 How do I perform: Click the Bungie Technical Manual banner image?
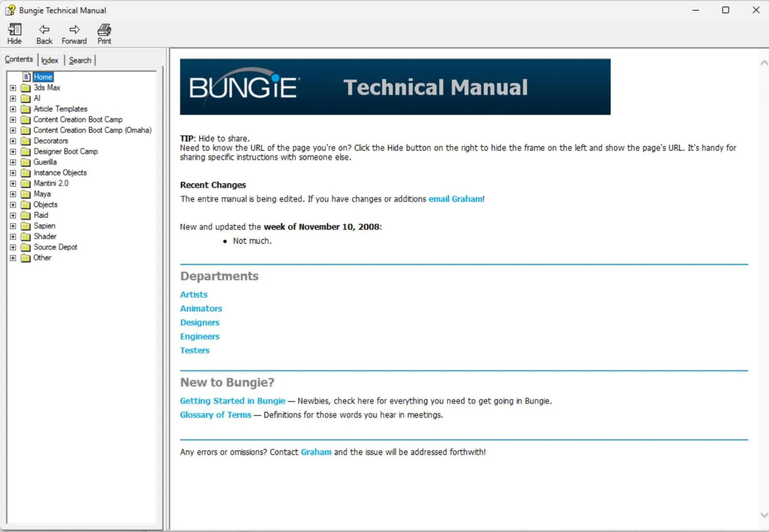(x=395, y=87)
